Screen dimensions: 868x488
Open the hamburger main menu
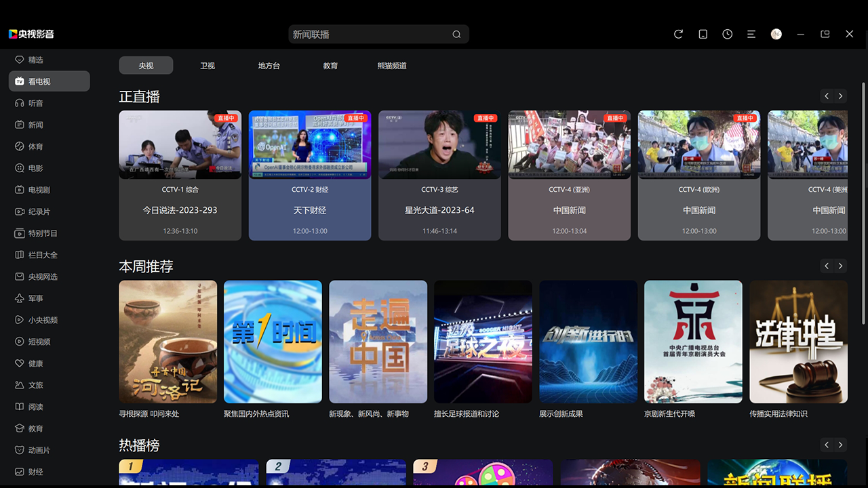click(751, 34)
